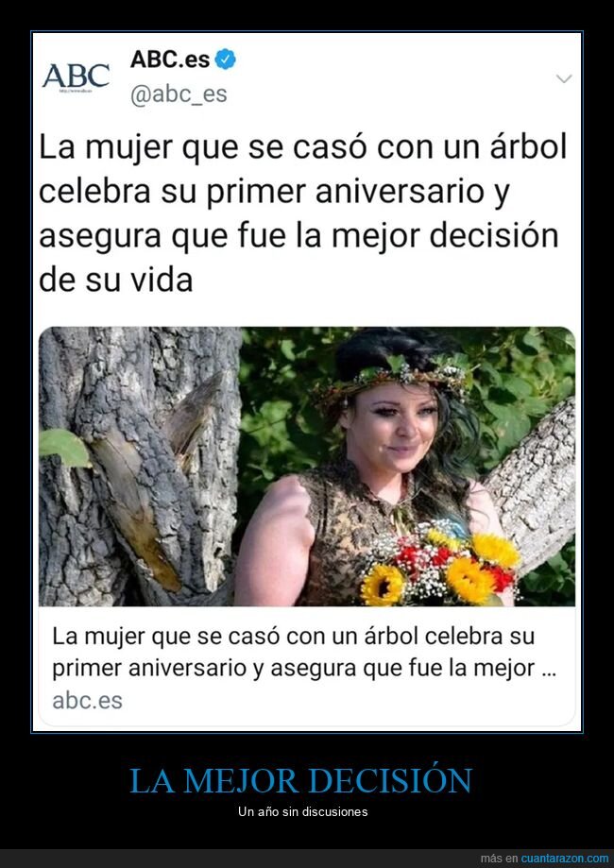Image resolution: width=614 pixels, height=868 pixels.
Task: Click the ABC newspaper logo avatar
Action: [76, 76]
